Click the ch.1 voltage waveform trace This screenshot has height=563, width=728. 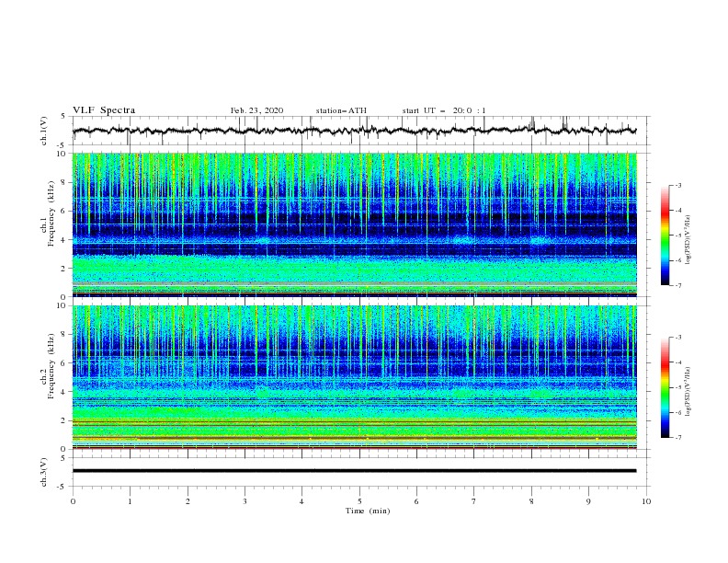pyautogui.click(x=354, y=131)
